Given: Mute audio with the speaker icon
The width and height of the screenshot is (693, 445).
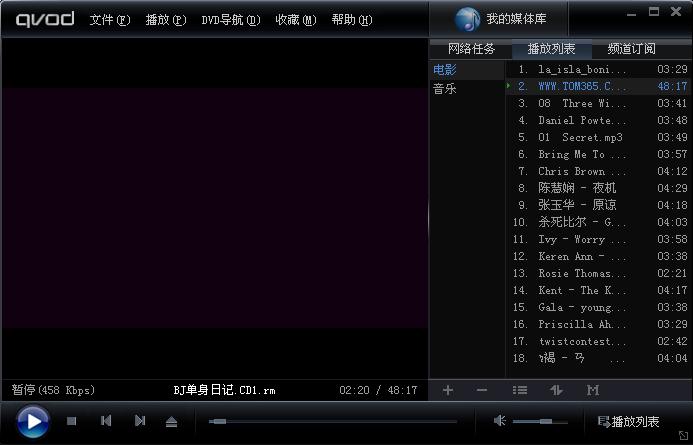Looking at the screenshot, I should [500, 421].
